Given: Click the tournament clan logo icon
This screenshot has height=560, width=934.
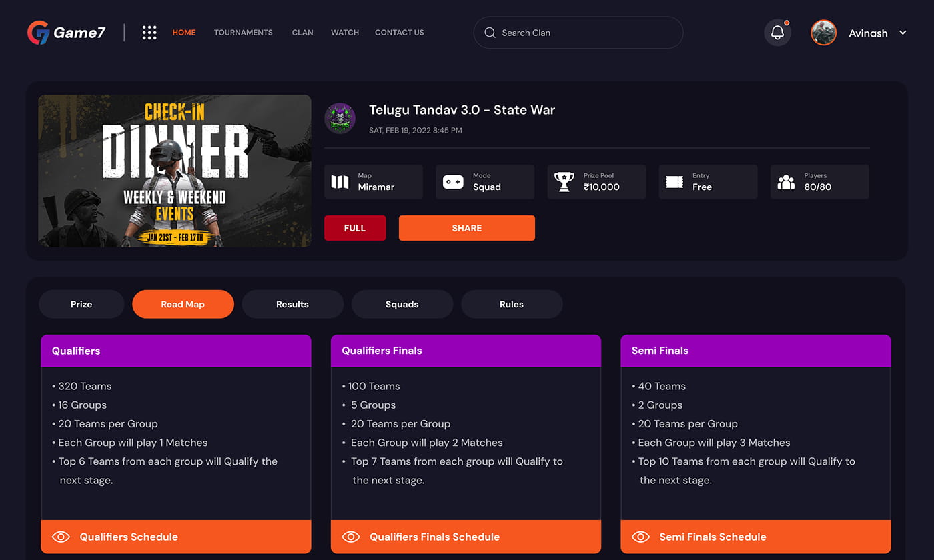Looking at the screenshot, I should tap(340, 119).
